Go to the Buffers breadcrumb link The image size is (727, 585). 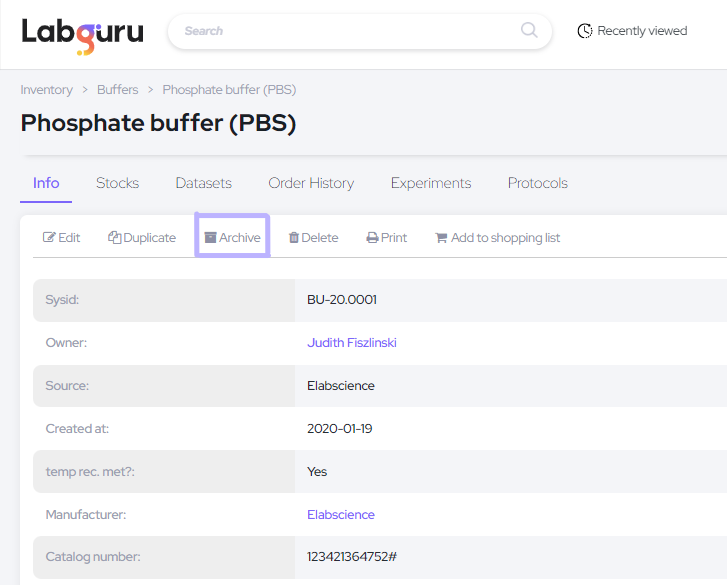[x=117, y=90]
